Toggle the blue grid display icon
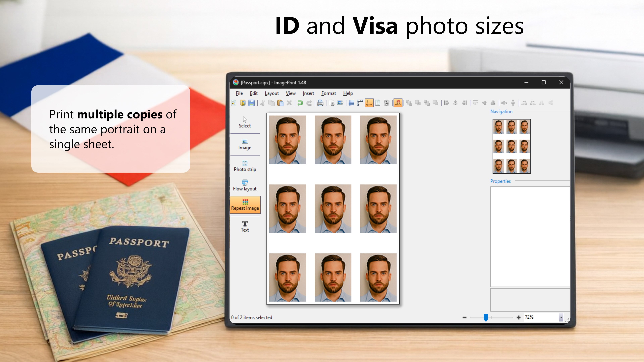Viewport: 644px width, 362px height. [351, 103]
